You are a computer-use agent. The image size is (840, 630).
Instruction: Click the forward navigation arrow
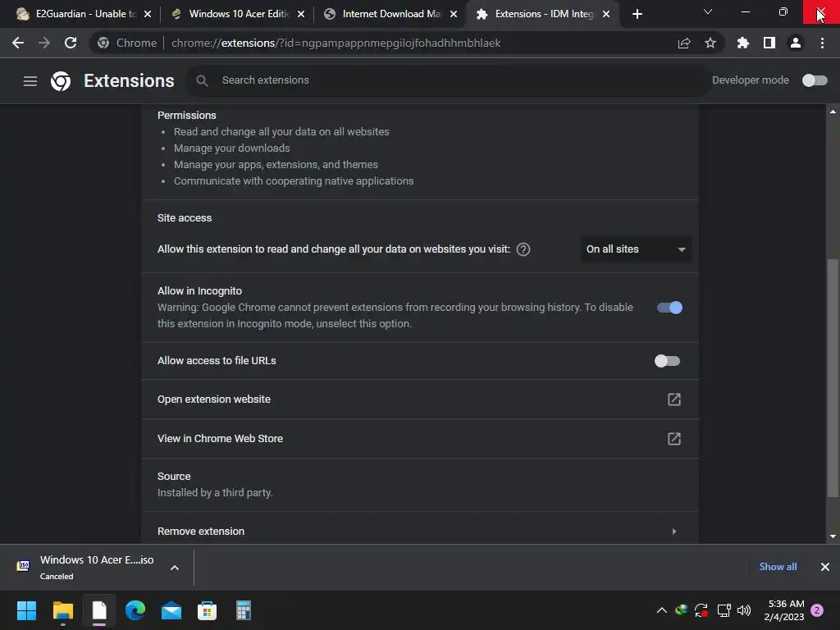tap(44, 43)
